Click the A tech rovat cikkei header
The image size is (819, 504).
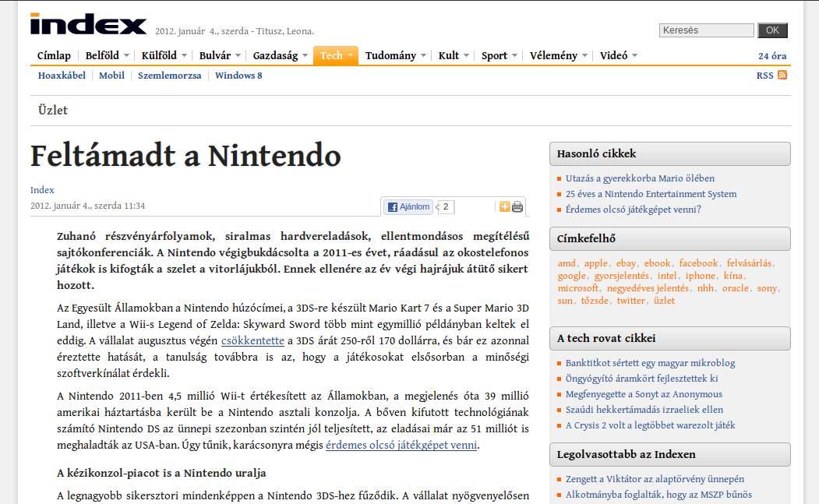coord(669,338)
